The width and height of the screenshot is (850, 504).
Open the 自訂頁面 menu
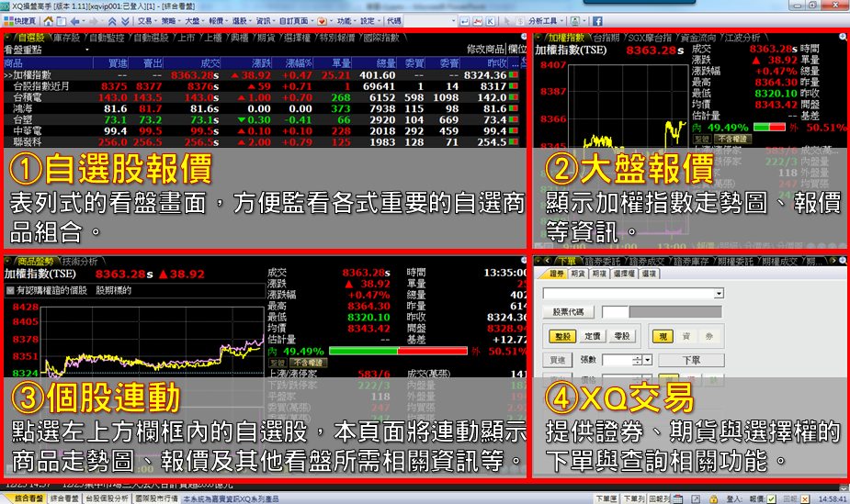click(x=296, y=21)
